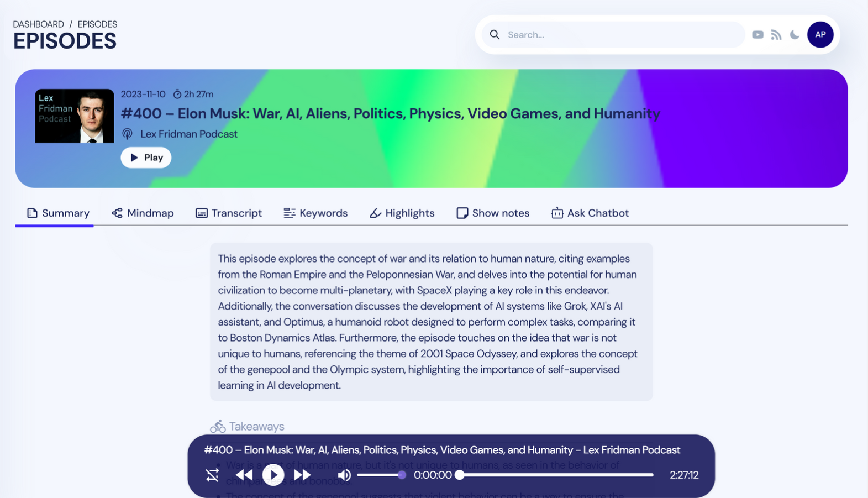
Task: Switch to the Mindmap tab
Action: (143, 213)
